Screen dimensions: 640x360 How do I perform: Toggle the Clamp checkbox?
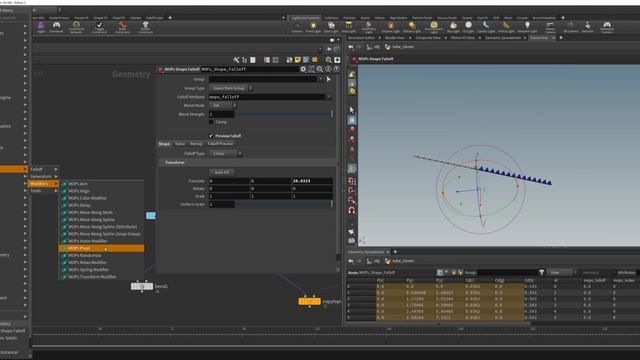click(211, 122)
